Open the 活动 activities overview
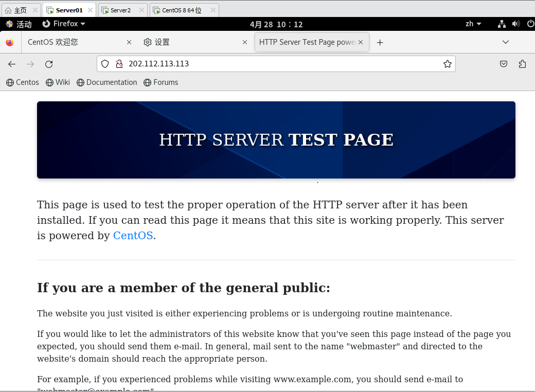This screenshot has height=392, width=535. pyautogui.click(x=19, y=24)
